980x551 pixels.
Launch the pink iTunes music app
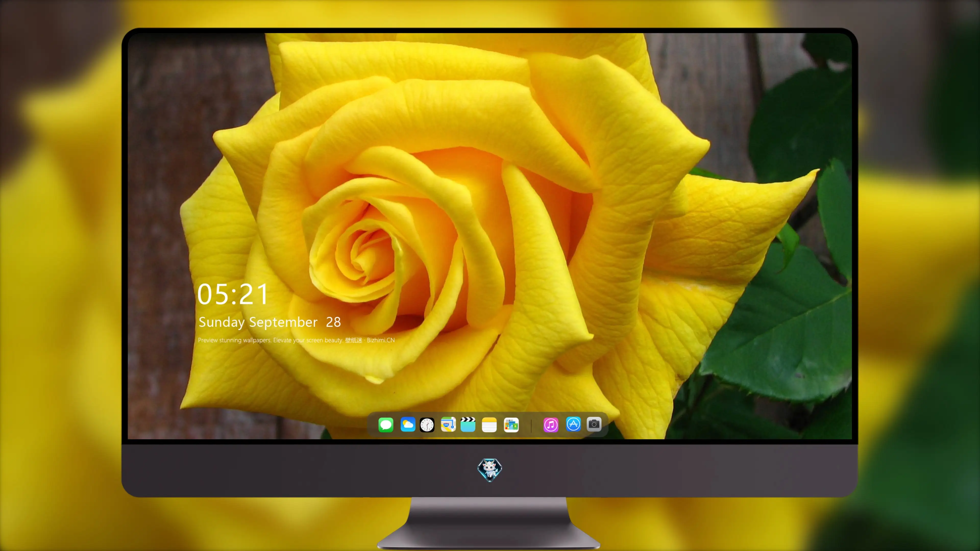pyautogui.click(x=551, y=425)
